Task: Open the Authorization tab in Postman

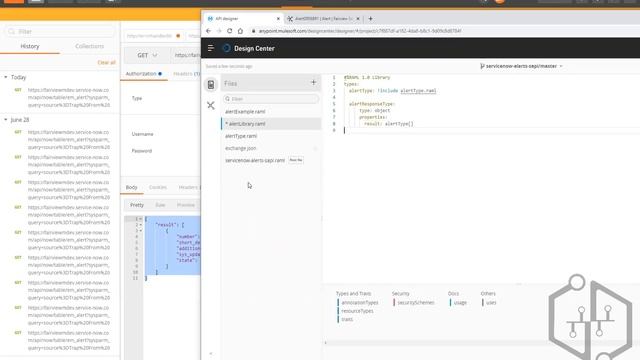Action: pyautogui.click(x=144, y=74)
